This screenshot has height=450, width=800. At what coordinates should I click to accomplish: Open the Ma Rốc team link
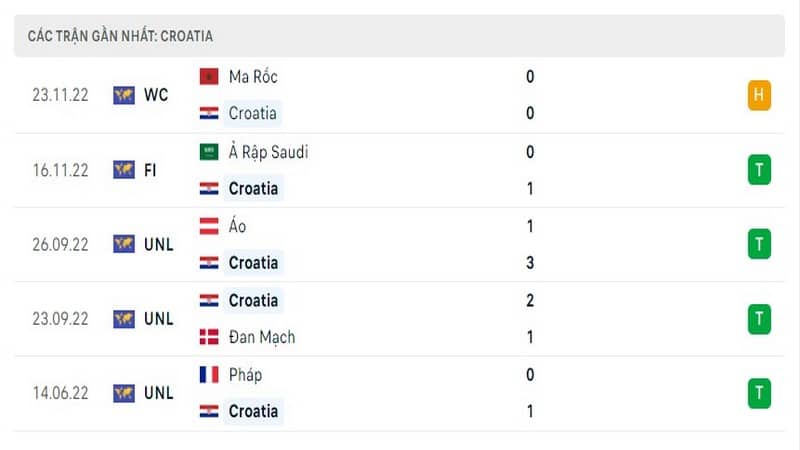[253, 77]
